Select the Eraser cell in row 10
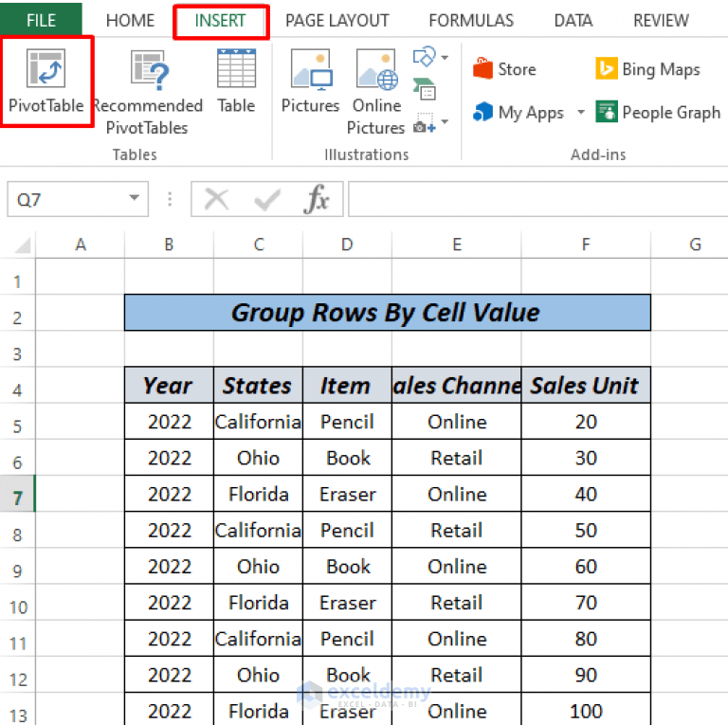The image size is (728, 725). pyautogui.click(x=347, y=603)
